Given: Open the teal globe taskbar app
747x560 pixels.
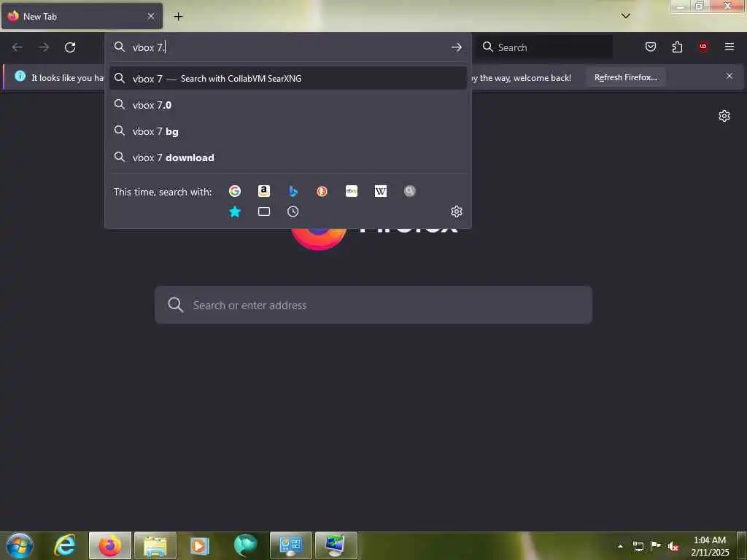Looking at the screenshot, I should pos(246,545).
